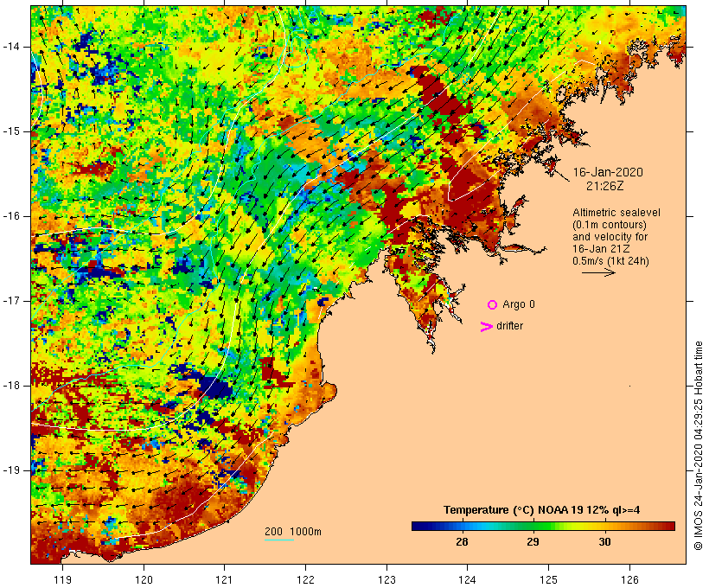This screenshot has height=588, width=709.
Task: Click the -16 latitude axis label
Action: click(11, 216)
